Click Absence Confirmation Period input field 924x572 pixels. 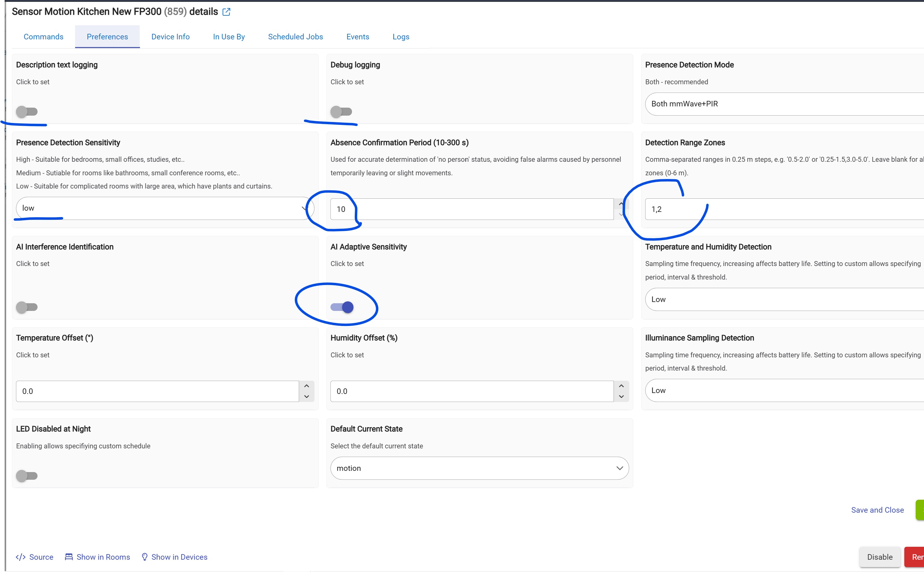(472, 209)
